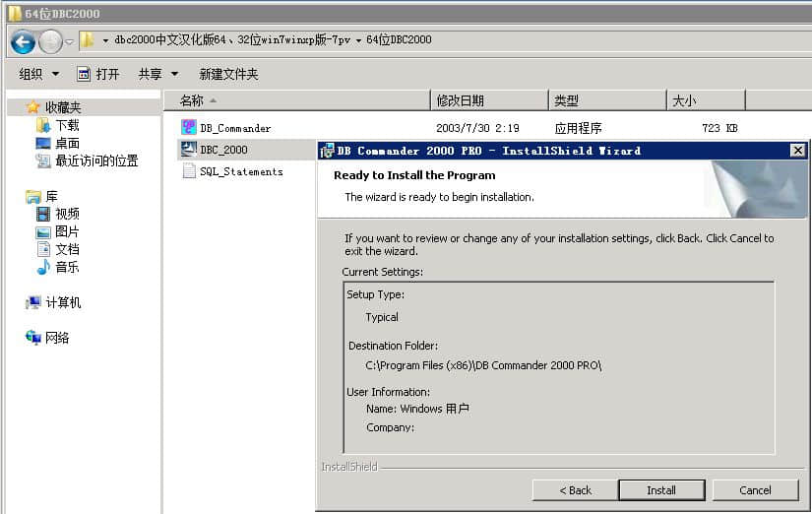Open the Share (共享) dropdown menu
The height and width of the screenshot is (514, 812).
[x=157, y=74]
